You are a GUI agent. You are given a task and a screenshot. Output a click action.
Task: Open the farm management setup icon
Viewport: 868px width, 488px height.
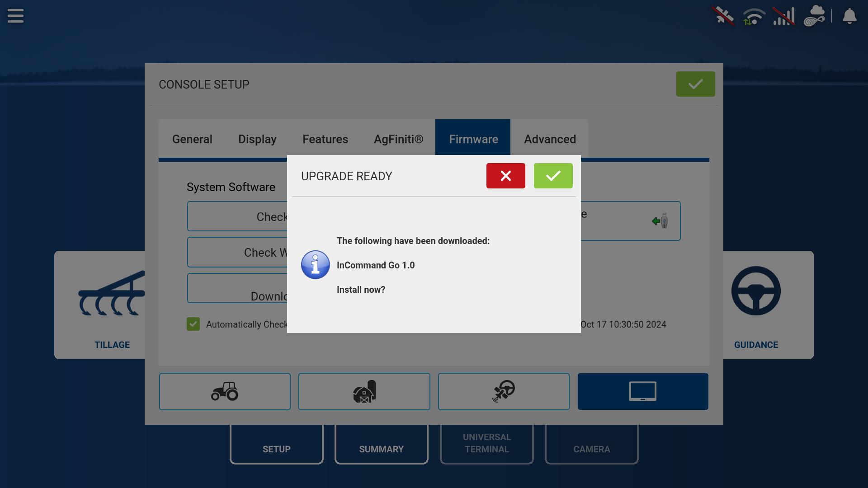tap(364, 391)
